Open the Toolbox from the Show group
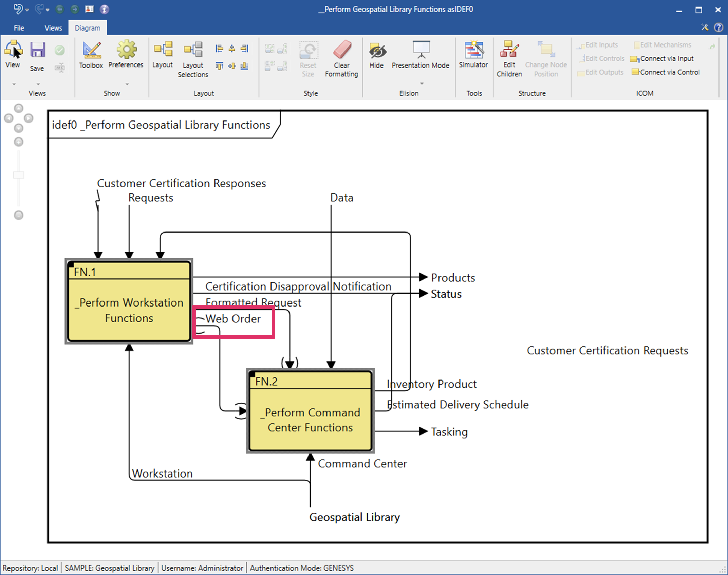 coord(91,54)
